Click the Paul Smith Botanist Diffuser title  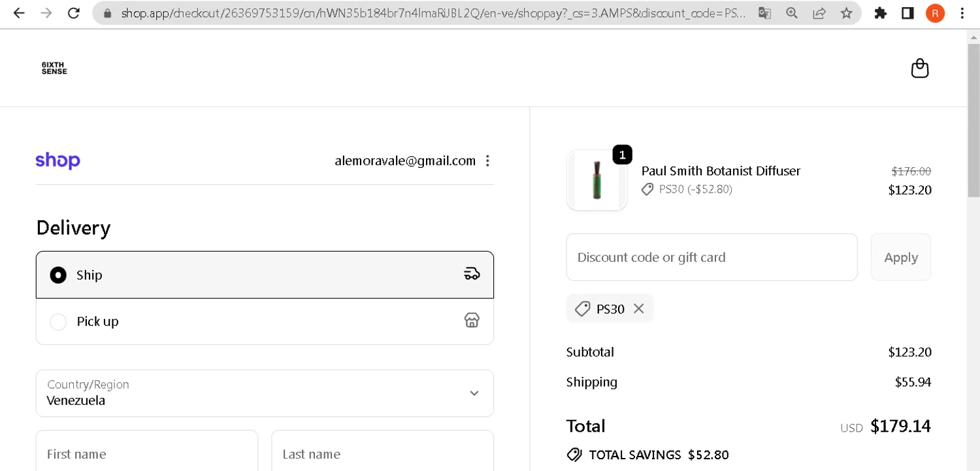coord(721,171)
